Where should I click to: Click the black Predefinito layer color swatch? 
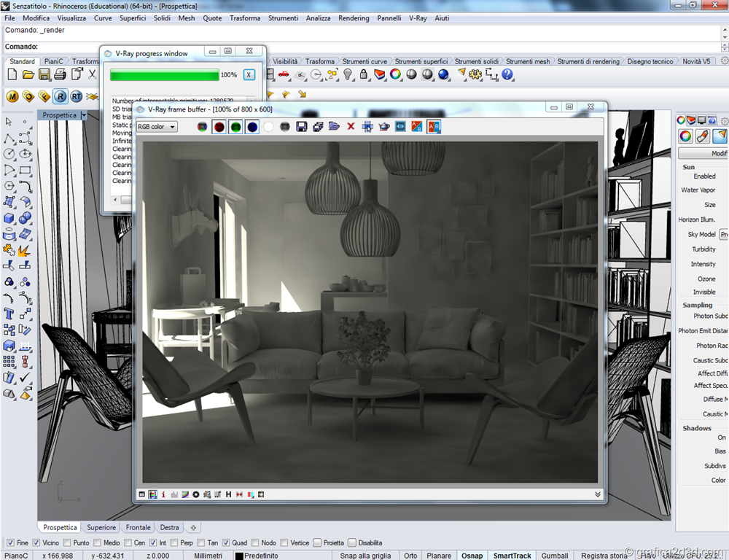(239, 556)
